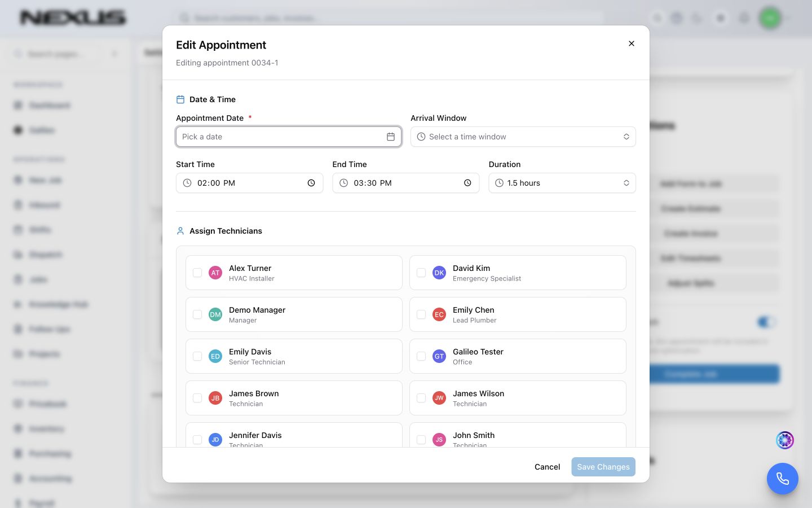Click the clock icon in Duration dropdown
Viewport: 812px width, 508px height.
click(x=499, y=183)
